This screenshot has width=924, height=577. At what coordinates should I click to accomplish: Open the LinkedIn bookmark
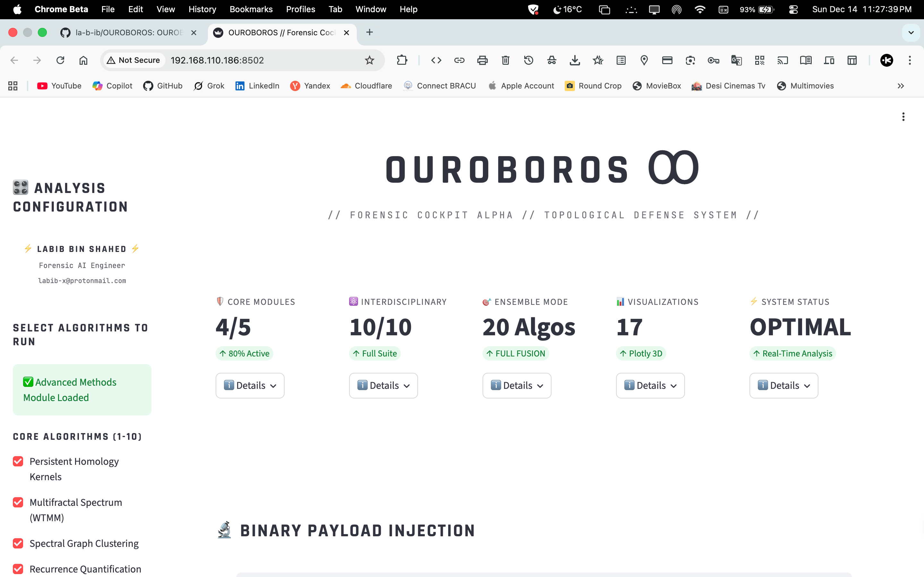[x=257, y=86]
